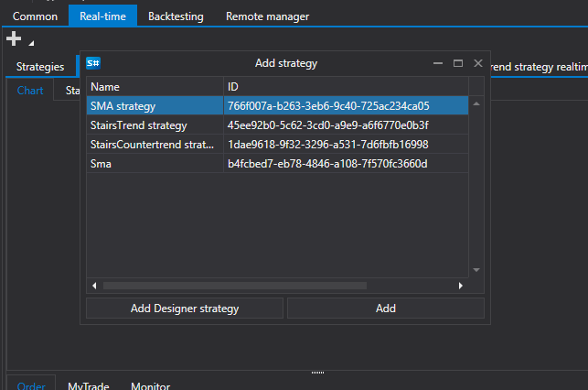Open the dropdown arrow beside plus icon
The image size is (588, 390).
coord(31,43)
